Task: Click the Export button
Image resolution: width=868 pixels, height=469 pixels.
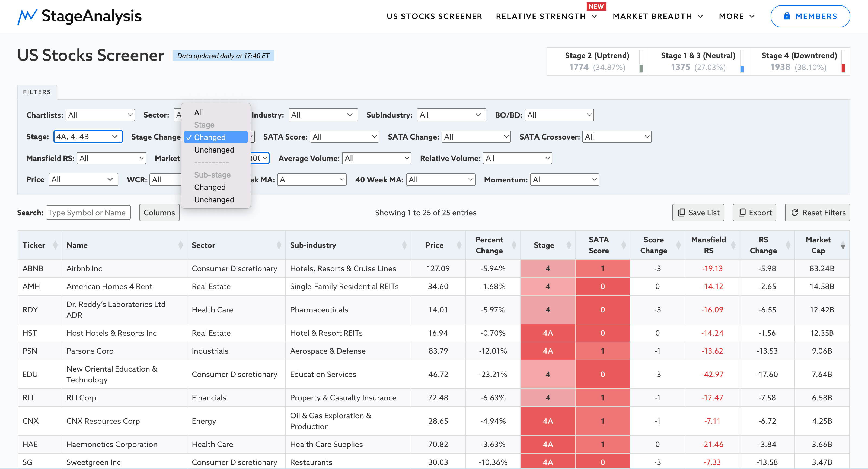Action: coord(754,213)
